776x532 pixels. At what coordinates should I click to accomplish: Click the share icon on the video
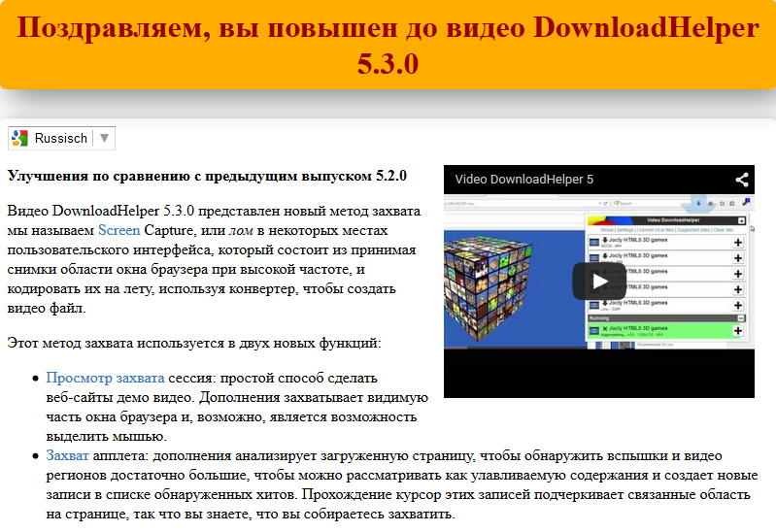tap(741, 180)
